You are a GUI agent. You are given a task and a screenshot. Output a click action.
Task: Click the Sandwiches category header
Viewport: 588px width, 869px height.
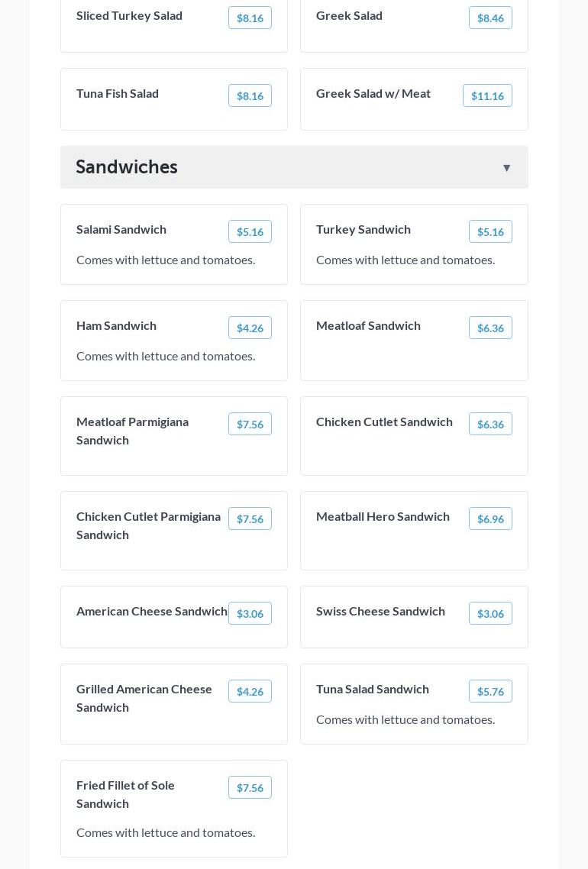pyautogui.click(x=127, y=167)
